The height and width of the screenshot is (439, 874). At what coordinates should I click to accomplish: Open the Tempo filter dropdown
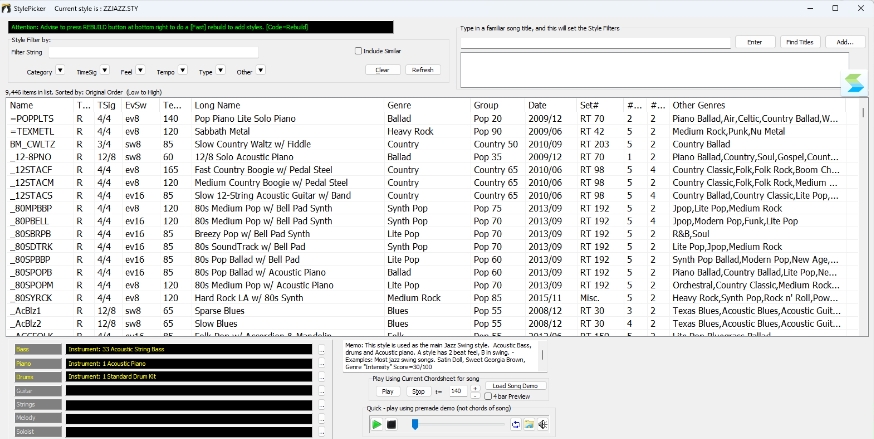point(183,70)
